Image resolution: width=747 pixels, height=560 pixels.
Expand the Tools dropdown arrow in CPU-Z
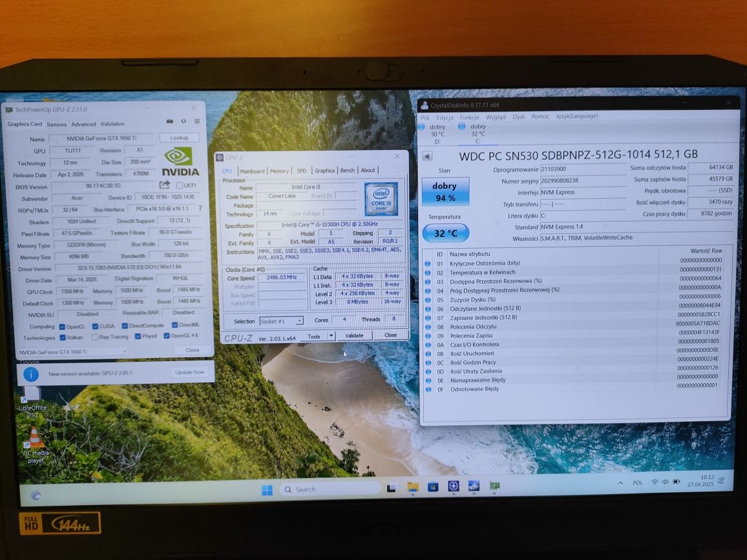[x=331, y=336]
